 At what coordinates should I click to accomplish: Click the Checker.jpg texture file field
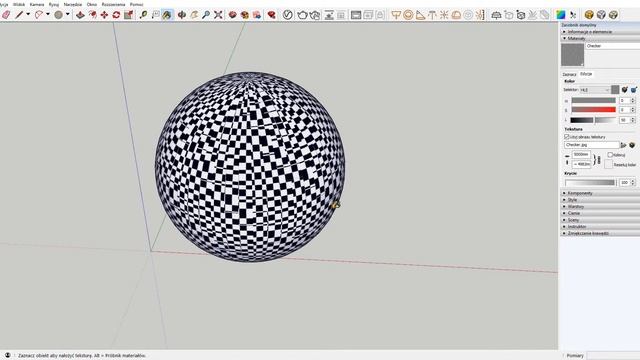coord(592,145)
